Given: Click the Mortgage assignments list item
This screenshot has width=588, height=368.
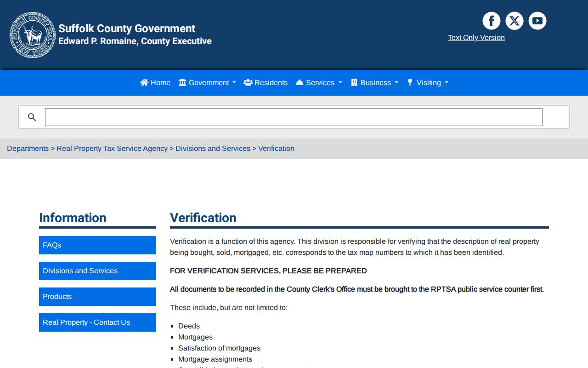Looking at the screenshot, I should pos(215,359).
